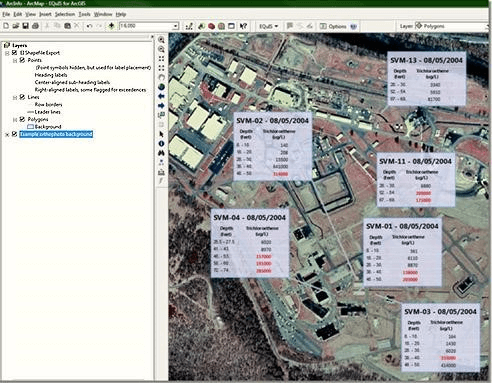492x383 pixels.
Task: Select the Example orthophoto background layer
Action: point(56,134)
